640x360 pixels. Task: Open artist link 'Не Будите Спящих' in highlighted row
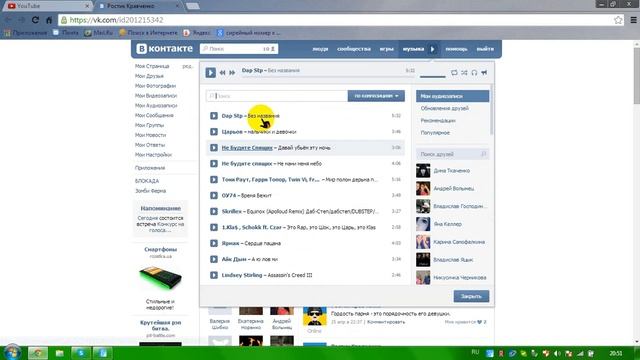pyautogui.click(x=247, y=148)
